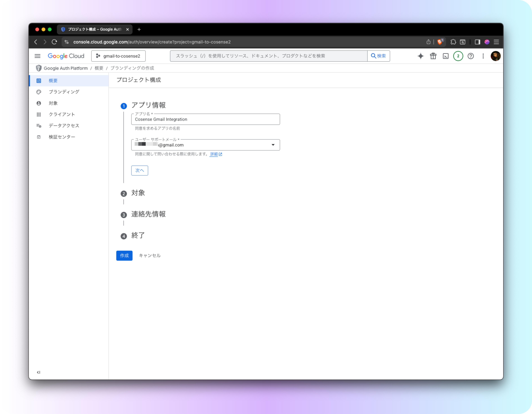Expand step 3 連絡先情報 section

[x=148, y=214]
